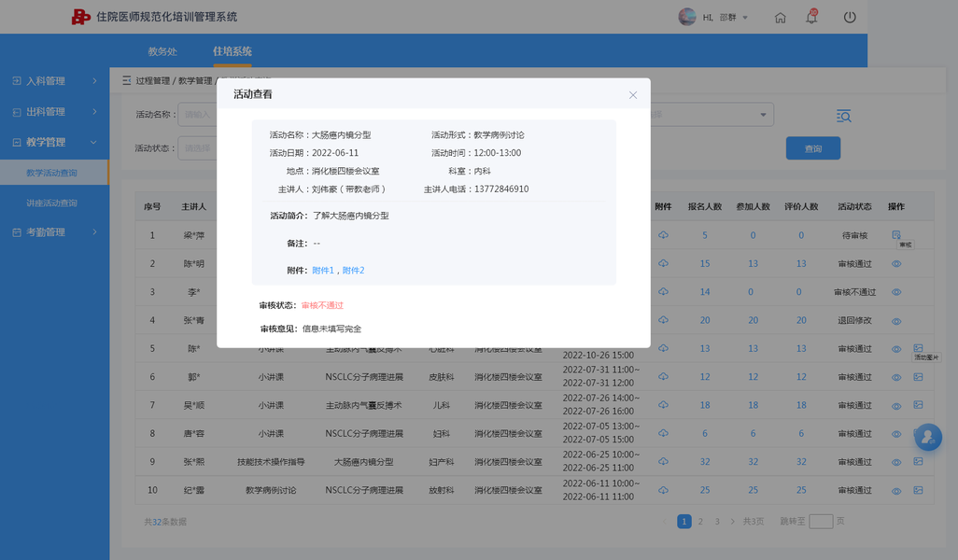Click the advanced search filter icon
This screenshot has width=958, height=560.
pos(844,116)
